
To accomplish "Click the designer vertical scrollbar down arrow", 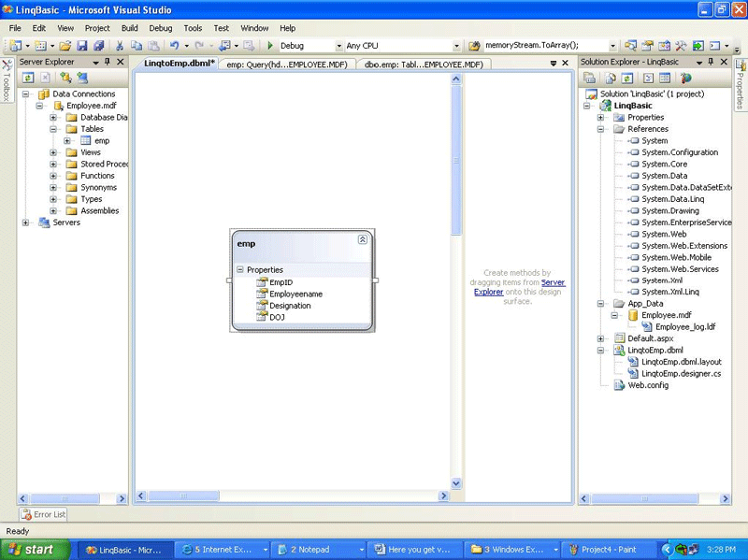I will [x=456, y=483].
